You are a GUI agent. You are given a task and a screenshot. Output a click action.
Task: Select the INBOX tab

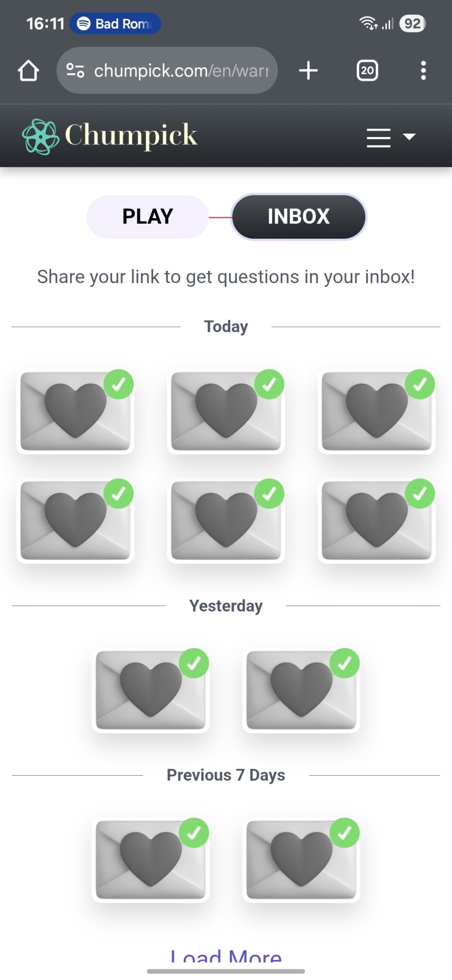tap(298, 216)
